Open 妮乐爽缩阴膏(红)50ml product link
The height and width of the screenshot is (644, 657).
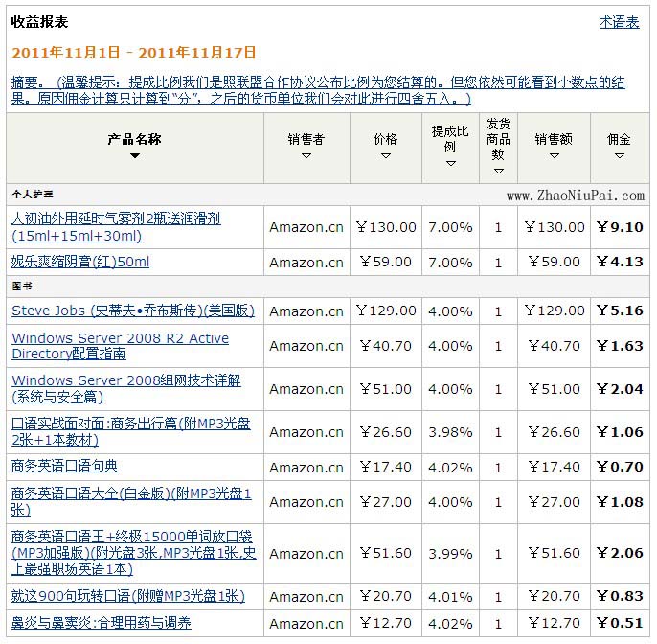80,262
